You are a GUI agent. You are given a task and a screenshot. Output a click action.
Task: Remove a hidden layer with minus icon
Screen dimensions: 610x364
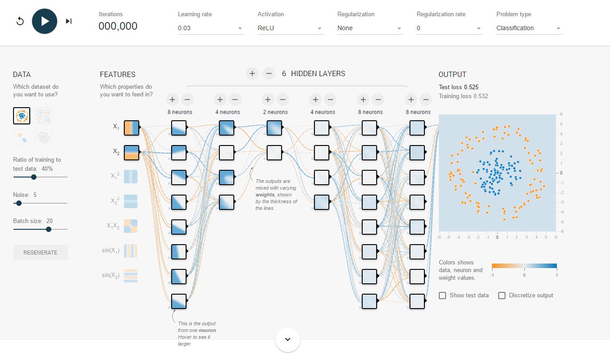269,73
